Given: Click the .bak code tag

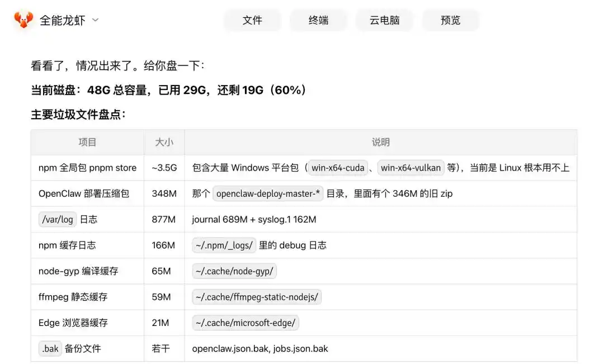Looking at the screenshot, I should pos(50,348).
